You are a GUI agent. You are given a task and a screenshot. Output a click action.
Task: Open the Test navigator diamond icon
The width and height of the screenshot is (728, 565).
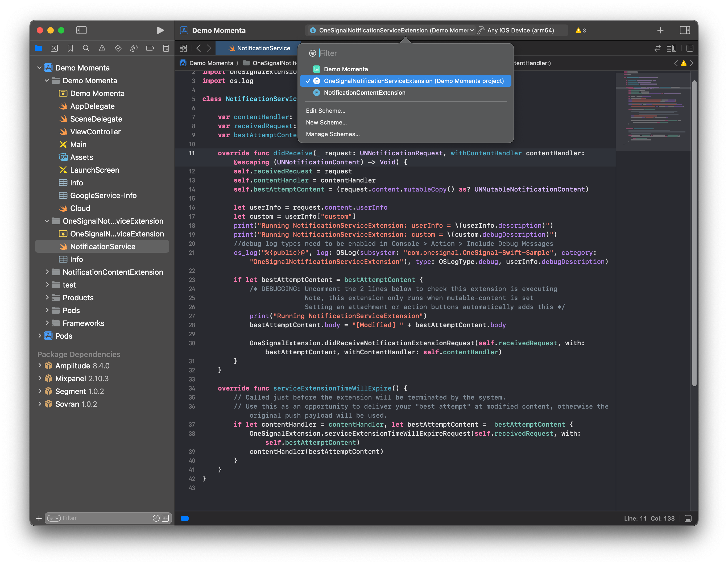point(118,48)
